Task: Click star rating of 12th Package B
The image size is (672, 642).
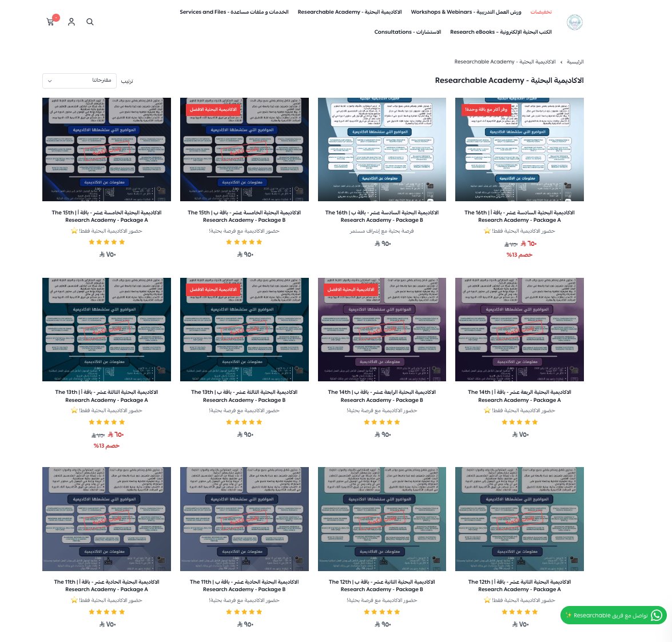Action: click(x=382, y=612)
